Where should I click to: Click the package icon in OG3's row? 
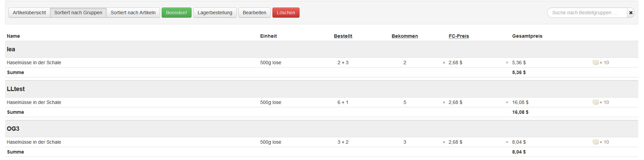[x=595, y=142]
